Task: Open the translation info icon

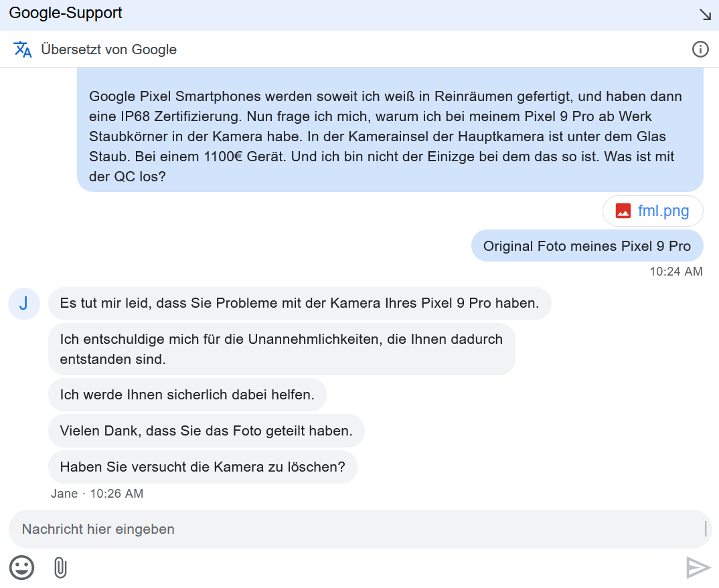Action: (700, 49)
